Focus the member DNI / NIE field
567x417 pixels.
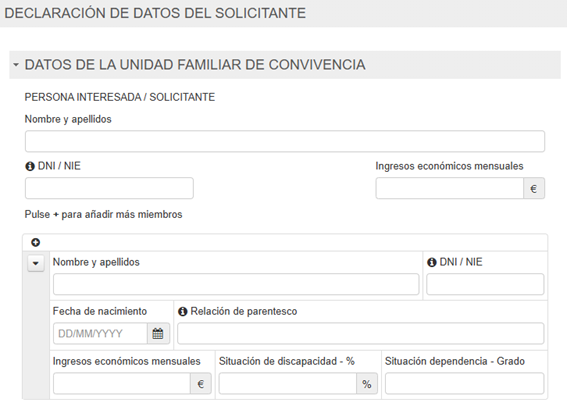click(x=485, y=284)
